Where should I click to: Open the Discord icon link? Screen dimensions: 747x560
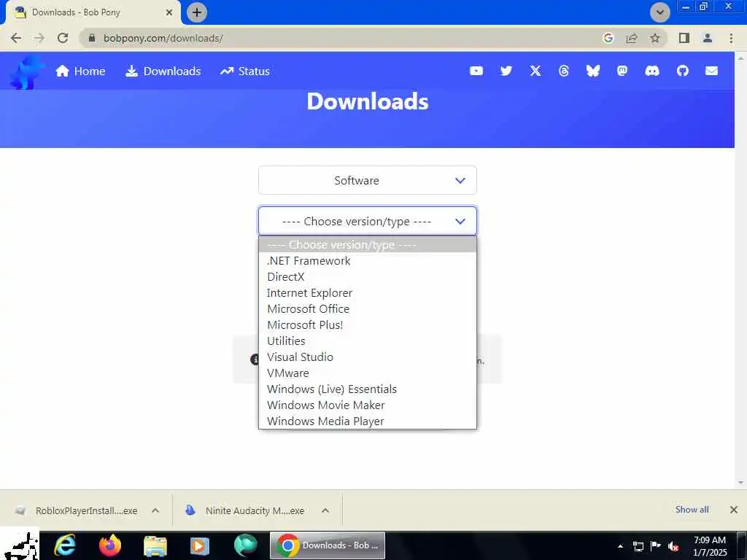[x=651, y=71]
